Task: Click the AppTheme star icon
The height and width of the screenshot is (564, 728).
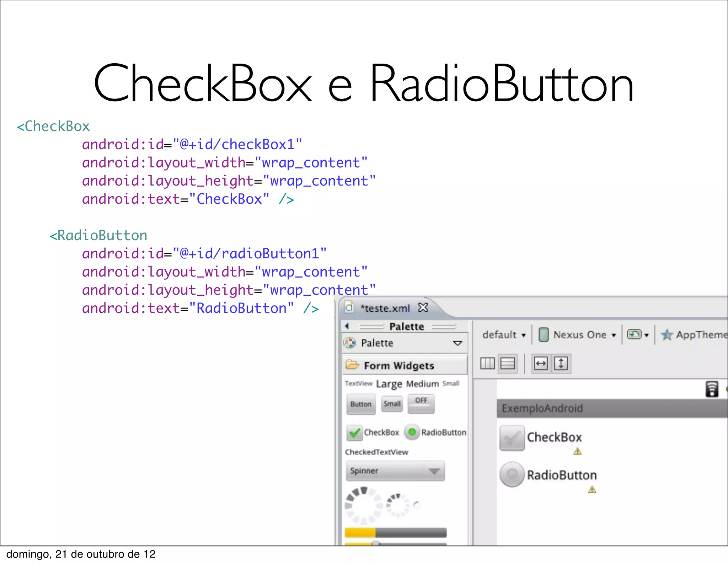Action: coord(667,334)
